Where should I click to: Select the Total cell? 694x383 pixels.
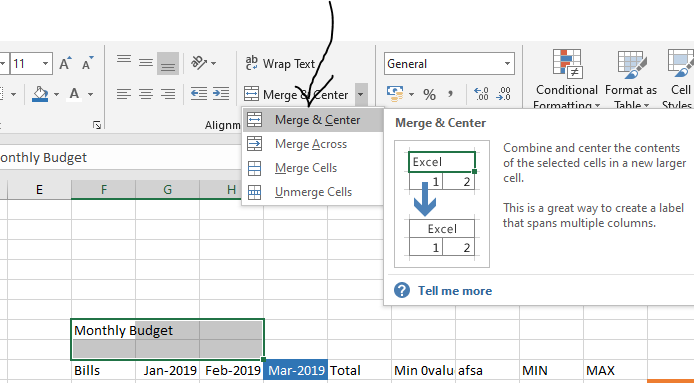click(359, 371)
